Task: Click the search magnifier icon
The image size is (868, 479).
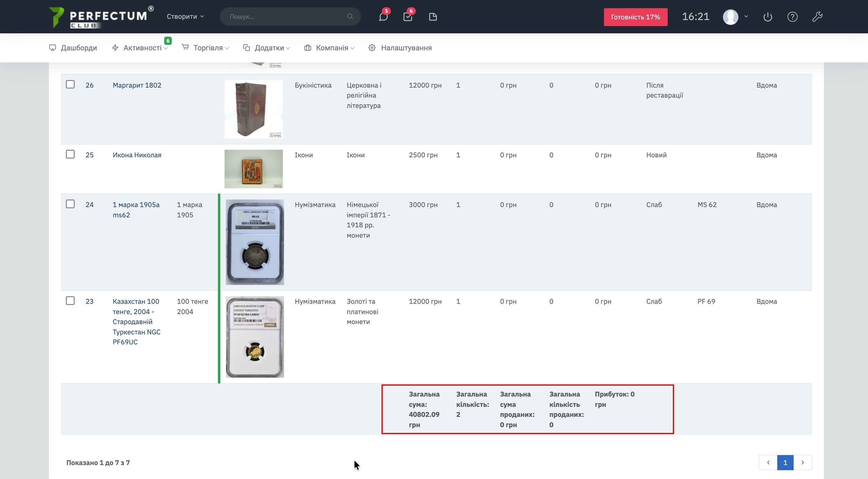Action: 350,16
